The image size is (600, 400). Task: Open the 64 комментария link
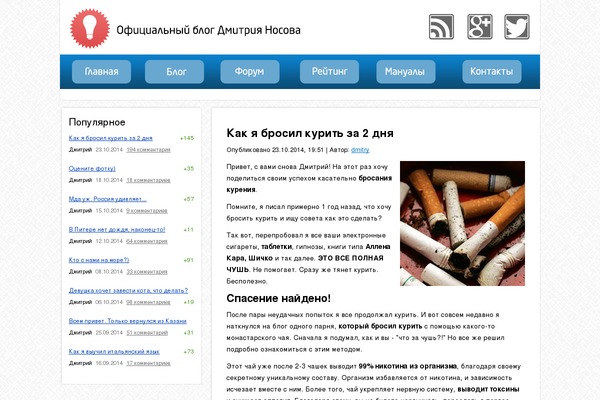pyautogui.click(x=147, y=241)
